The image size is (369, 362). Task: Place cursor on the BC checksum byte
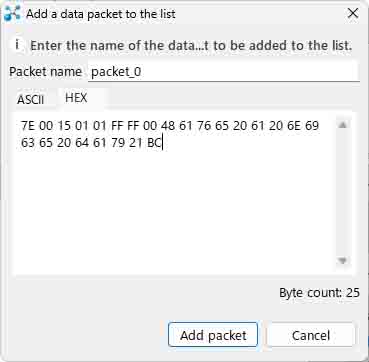154,144
